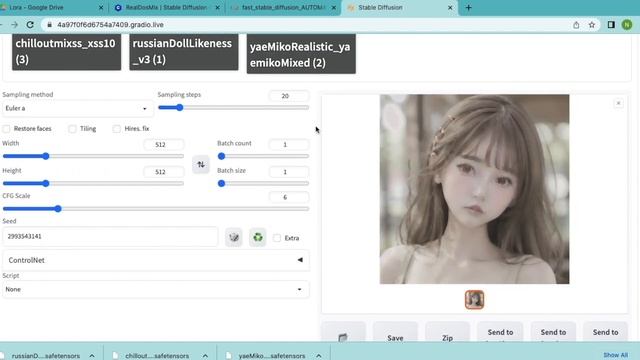Focus the Sampling steps number box

click(x=289, y=96)
